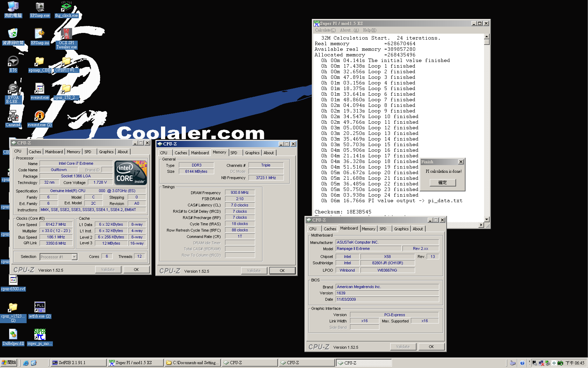Click OK in the CPU-Z Memory window
588x368 pixels.
pyautogui.click(x=282, y=271)
